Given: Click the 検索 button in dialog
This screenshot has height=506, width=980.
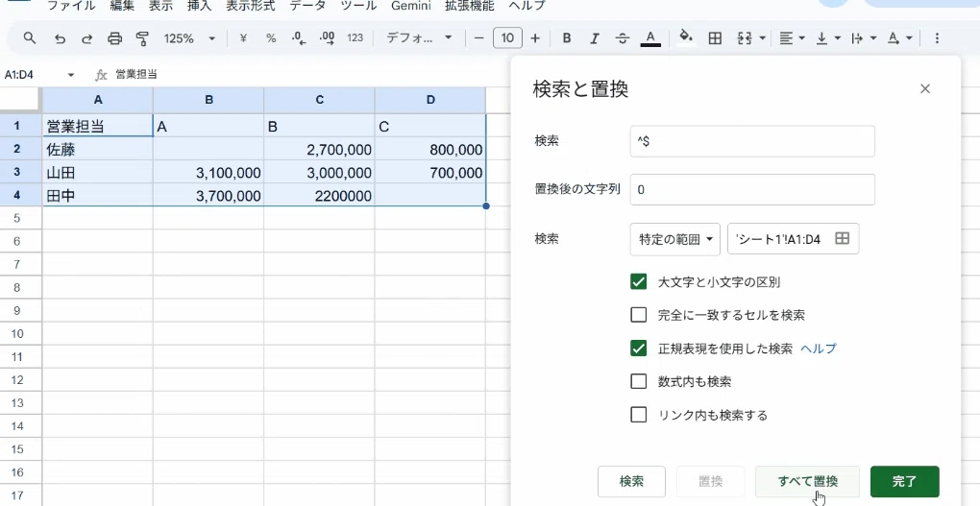Looking at the screenshot, I should point(631,482).
